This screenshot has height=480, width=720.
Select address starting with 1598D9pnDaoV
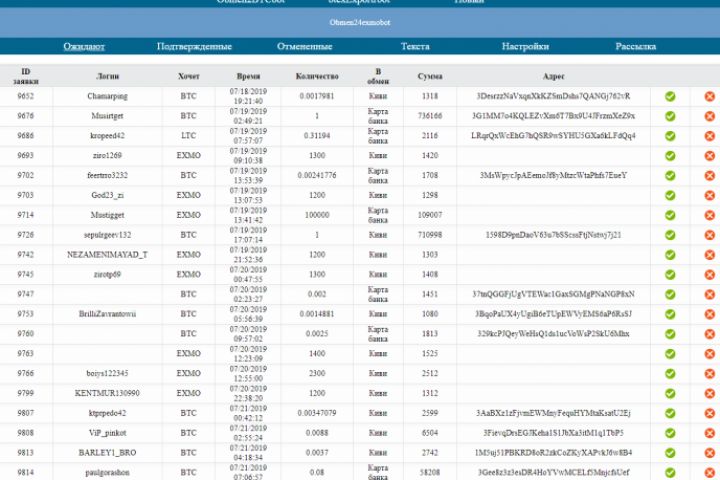coord(553,235)
